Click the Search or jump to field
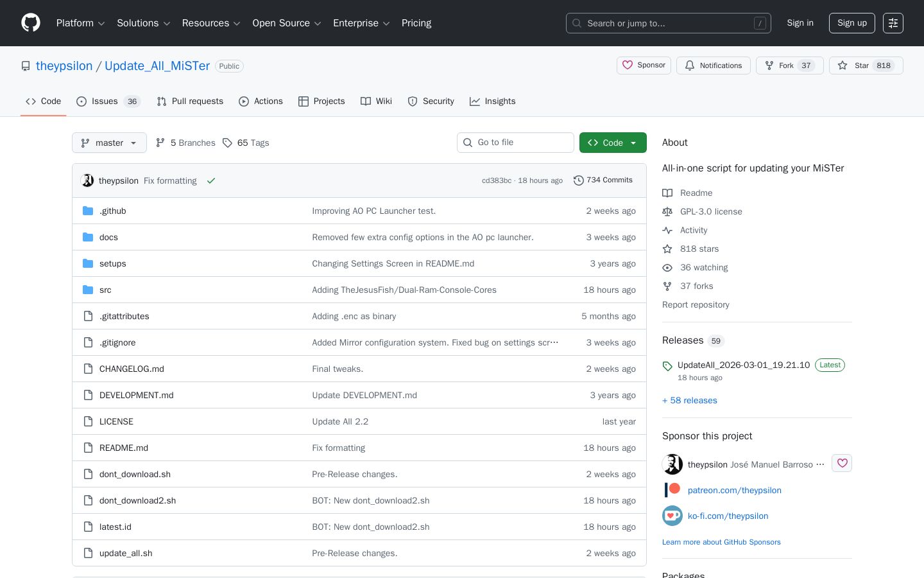Screen dimensions: 924x578 669,23
